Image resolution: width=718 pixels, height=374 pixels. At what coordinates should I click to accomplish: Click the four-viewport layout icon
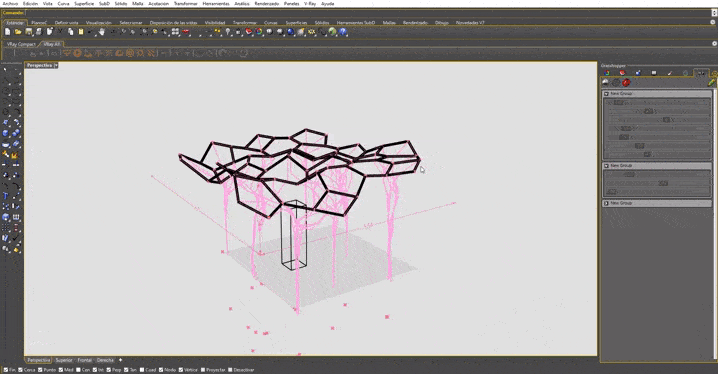tap(175, 32)
